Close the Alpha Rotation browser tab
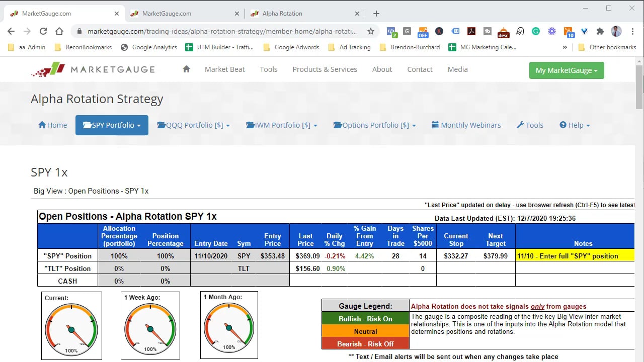 tap(357, 14)
